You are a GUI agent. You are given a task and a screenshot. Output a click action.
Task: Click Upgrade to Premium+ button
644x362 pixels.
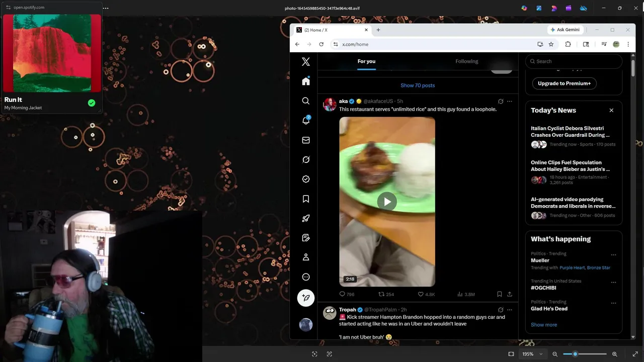(564, 83)
